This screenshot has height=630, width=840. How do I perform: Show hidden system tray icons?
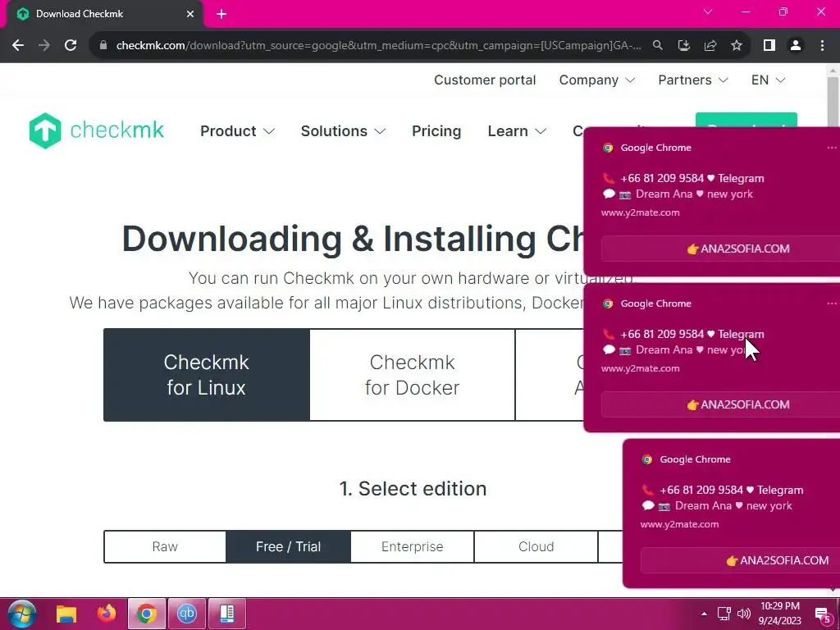coord(704,614)
